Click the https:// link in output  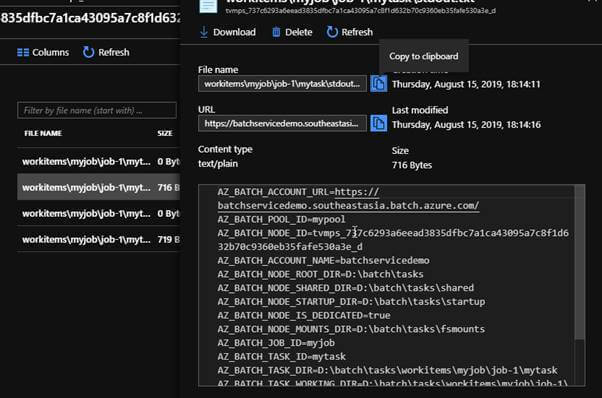357,192
